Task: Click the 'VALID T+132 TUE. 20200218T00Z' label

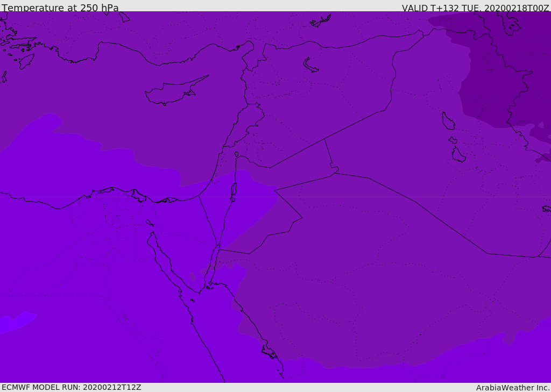Action: (476, 8)
